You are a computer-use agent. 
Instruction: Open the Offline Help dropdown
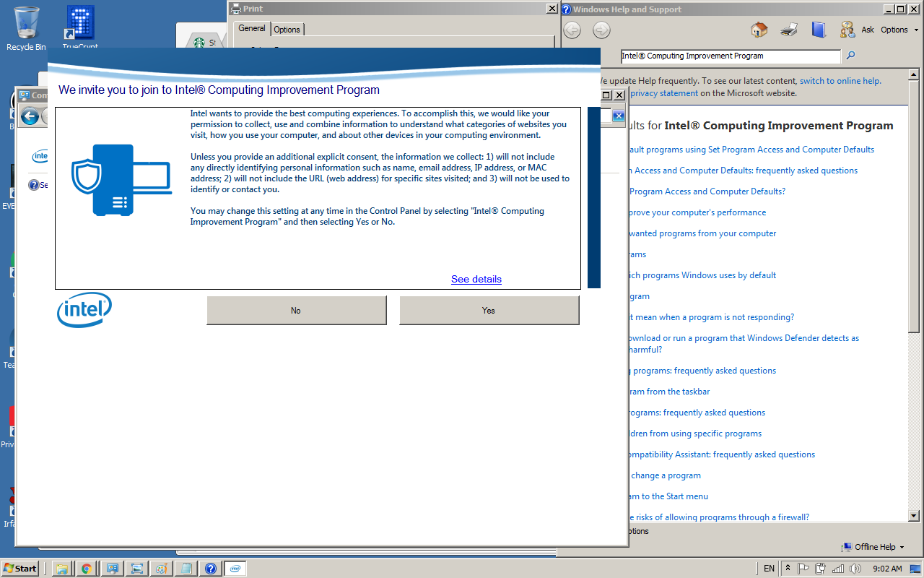coord(872,547)
